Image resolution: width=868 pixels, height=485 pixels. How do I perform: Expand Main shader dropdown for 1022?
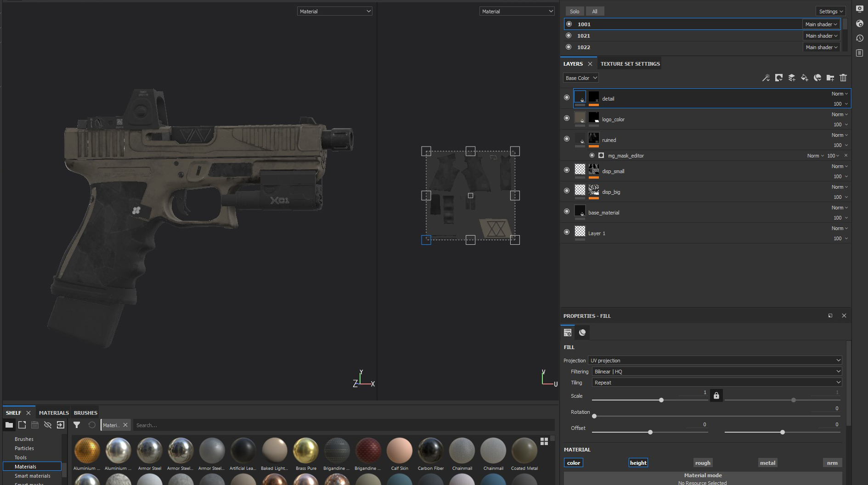[x=821, y=47]
